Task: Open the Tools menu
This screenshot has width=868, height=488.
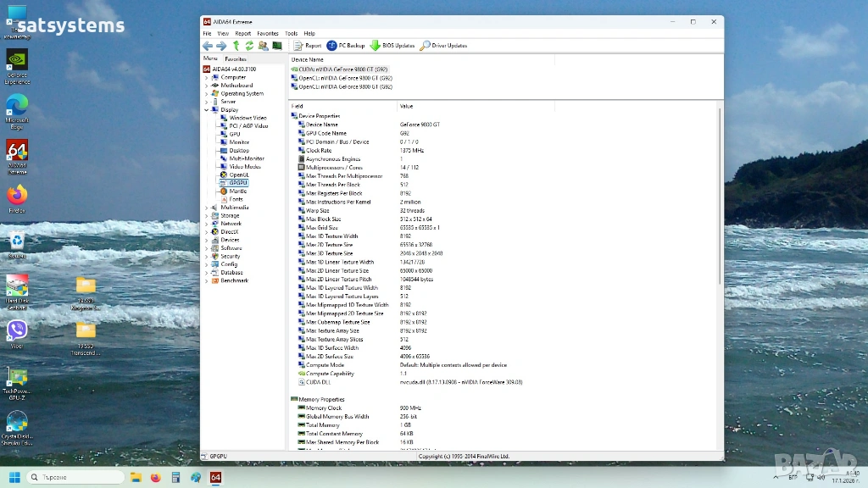Action: [291, 33]
